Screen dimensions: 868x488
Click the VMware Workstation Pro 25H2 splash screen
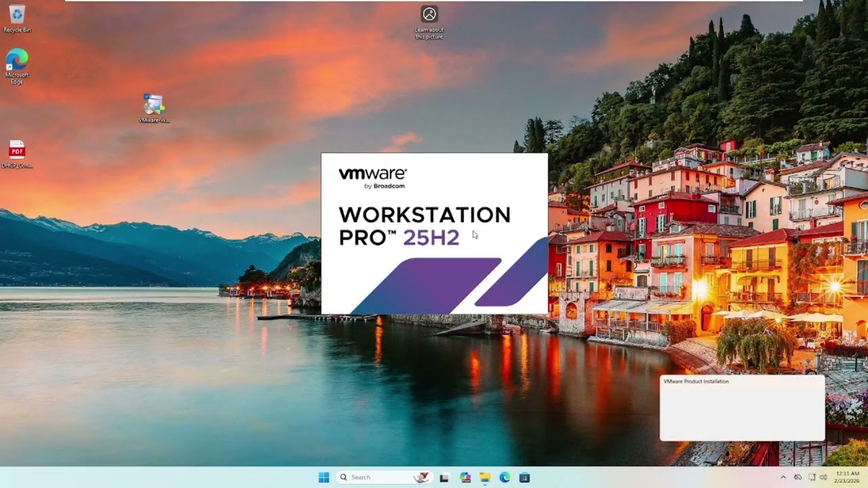434,233
